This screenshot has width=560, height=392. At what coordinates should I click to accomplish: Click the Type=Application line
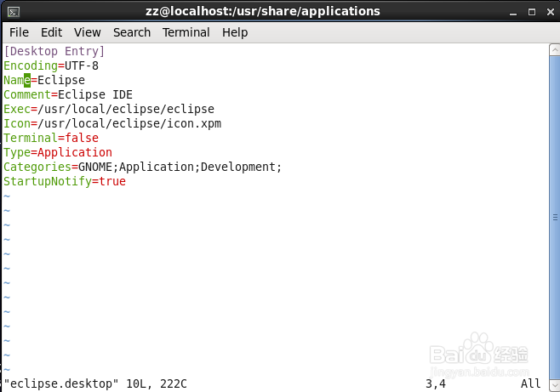58,152
